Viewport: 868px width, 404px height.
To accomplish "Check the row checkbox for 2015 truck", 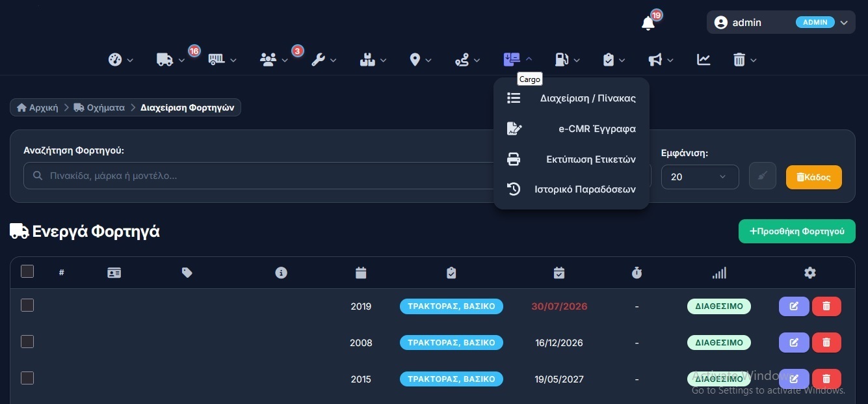I will click(27, 378).
